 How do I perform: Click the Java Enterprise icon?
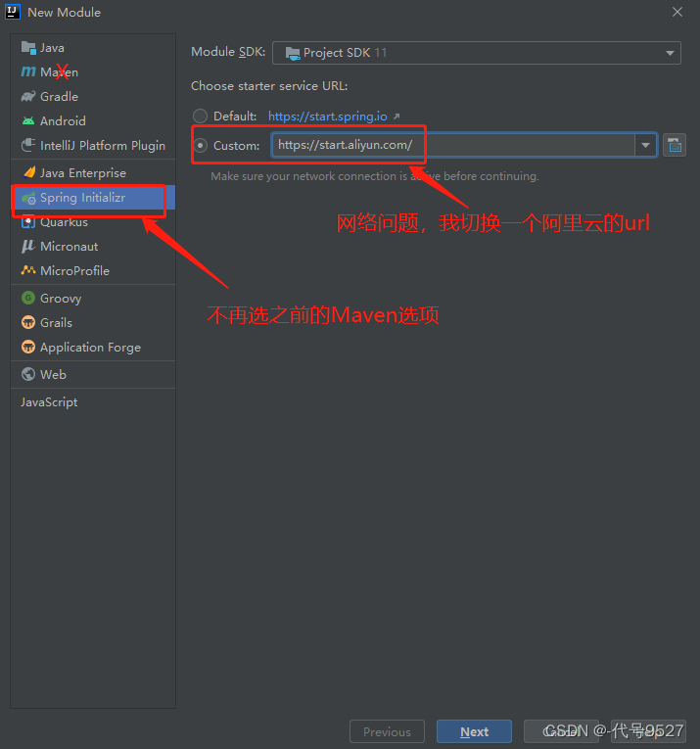(29, 172)
